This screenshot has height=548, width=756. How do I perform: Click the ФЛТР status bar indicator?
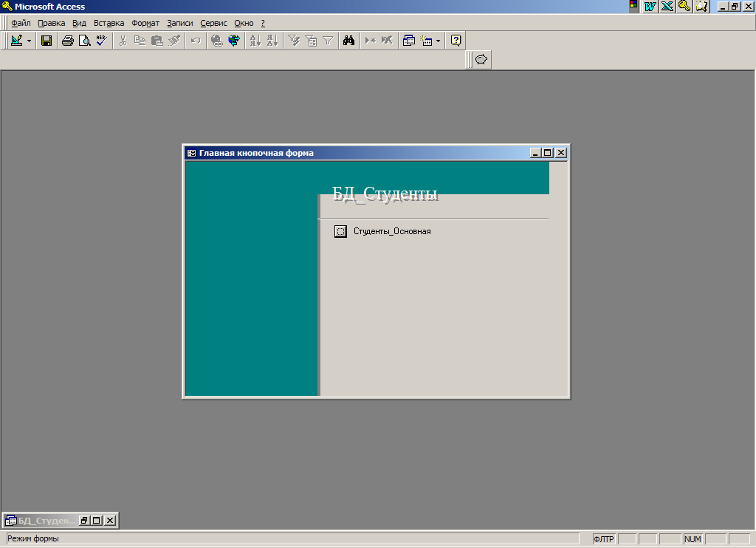coord(604,539)
